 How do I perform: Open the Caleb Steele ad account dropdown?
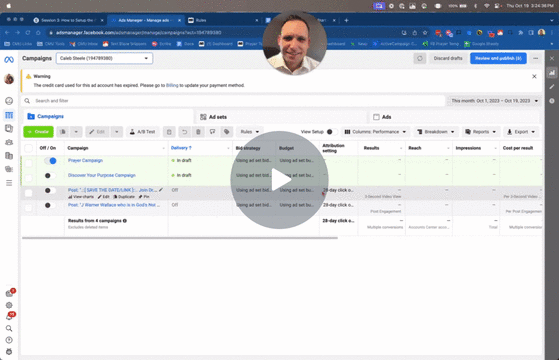[104, 58]
